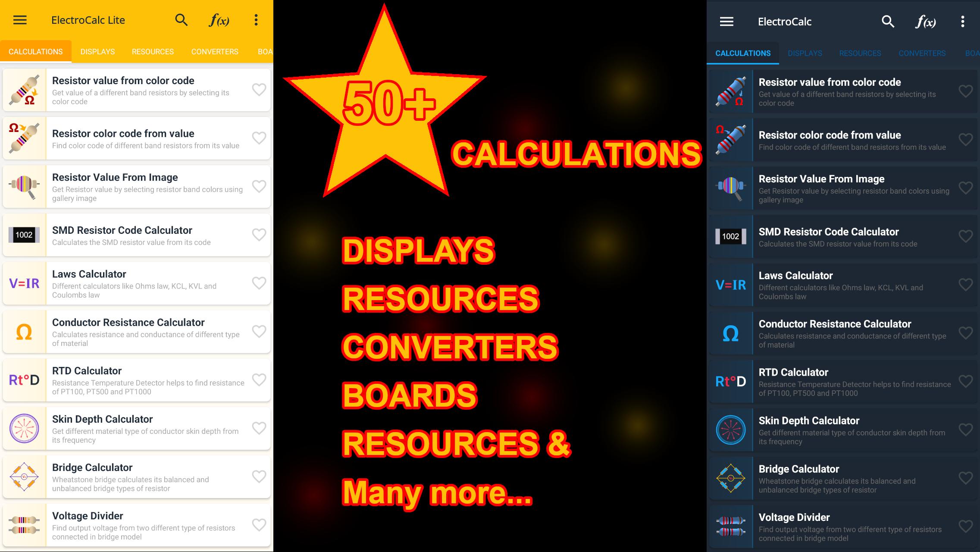Select CALCULATIONS tab in dark ElectroCalc

point(743,53)
